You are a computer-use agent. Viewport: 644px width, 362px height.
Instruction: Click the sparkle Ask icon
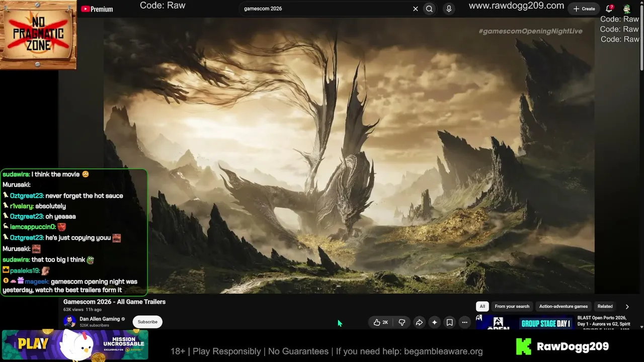(434, 322)
